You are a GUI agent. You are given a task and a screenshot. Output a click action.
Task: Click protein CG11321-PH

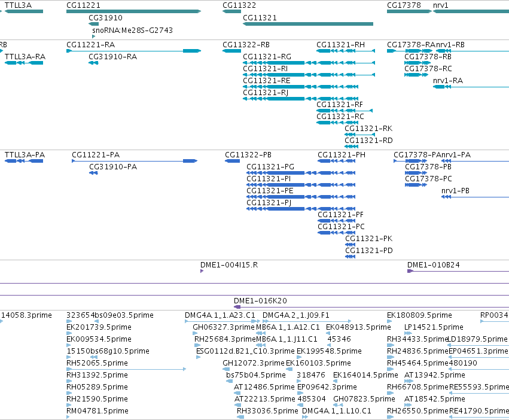342,154
